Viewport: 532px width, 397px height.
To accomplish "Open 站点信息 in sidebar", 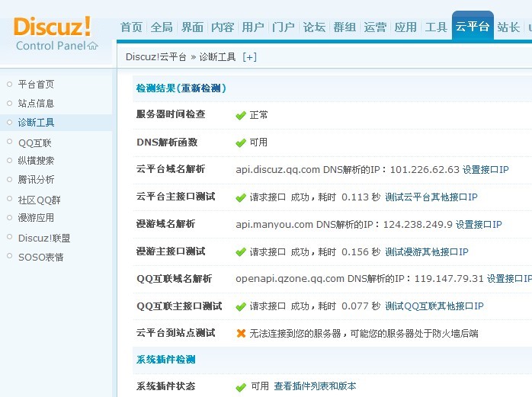I will coord(36,103).
